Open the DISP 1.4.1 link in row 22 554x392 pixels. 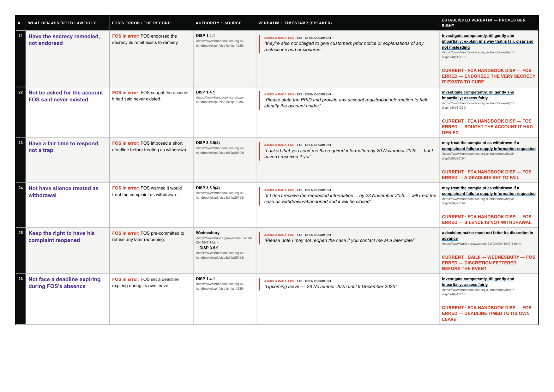tap(205, 92)
